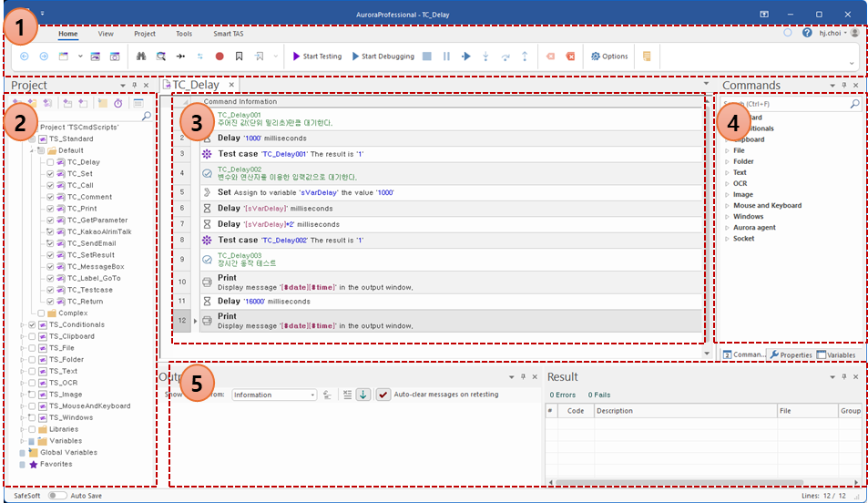The image size is (868, 503).
Task: Open the View ribbon tab
Action: tap(106, 34)
